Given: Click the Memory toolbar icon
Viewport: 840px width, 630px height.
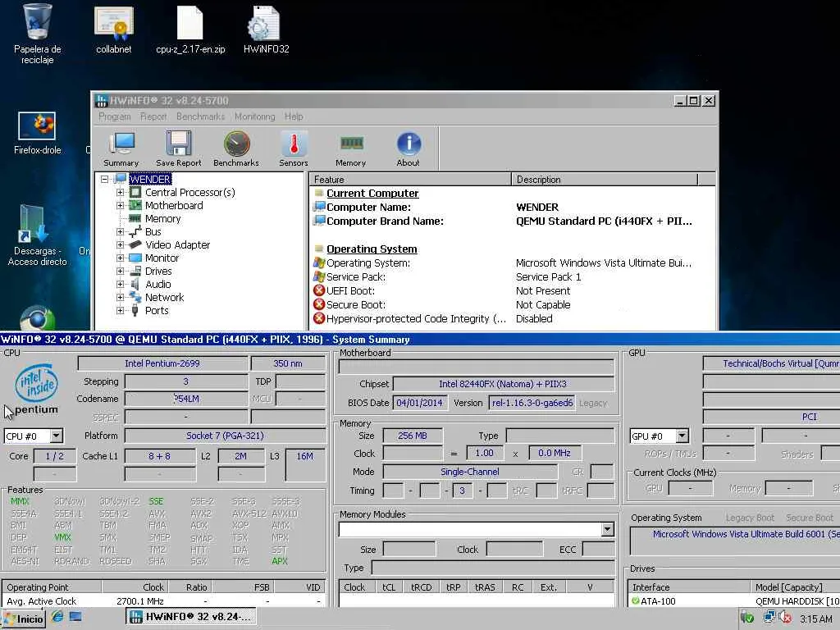Looking at the screenshot, I should [x=350, y=148].
